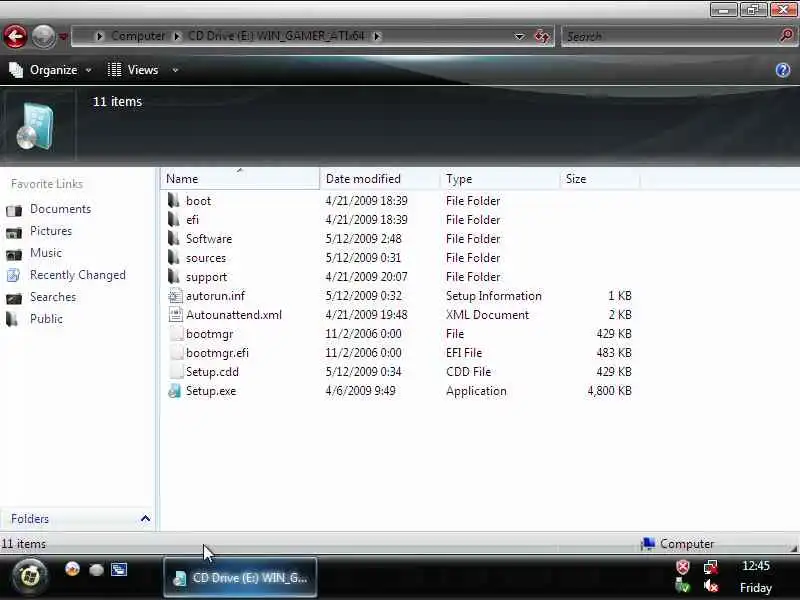This screenshot has height=600, width=800.
Task: Click the 4,800 KB size value
Action: point(609,391)
